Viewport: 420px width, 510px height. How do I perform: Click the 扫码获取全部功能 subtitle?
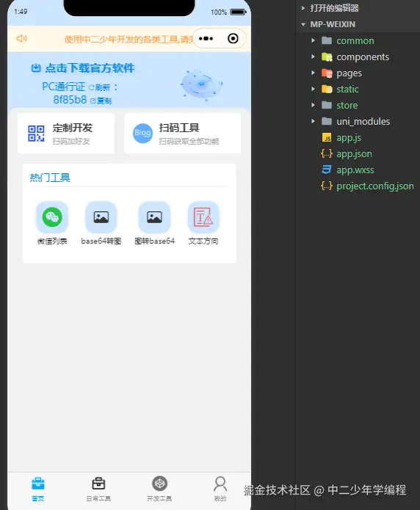(x=189, y=141)
